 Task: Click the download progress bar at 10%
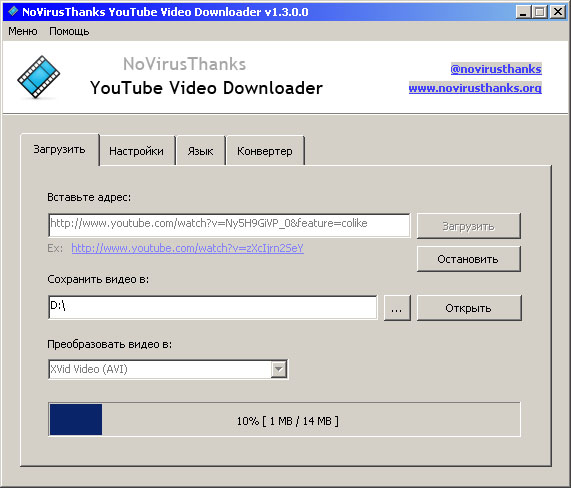pos(284,420)
